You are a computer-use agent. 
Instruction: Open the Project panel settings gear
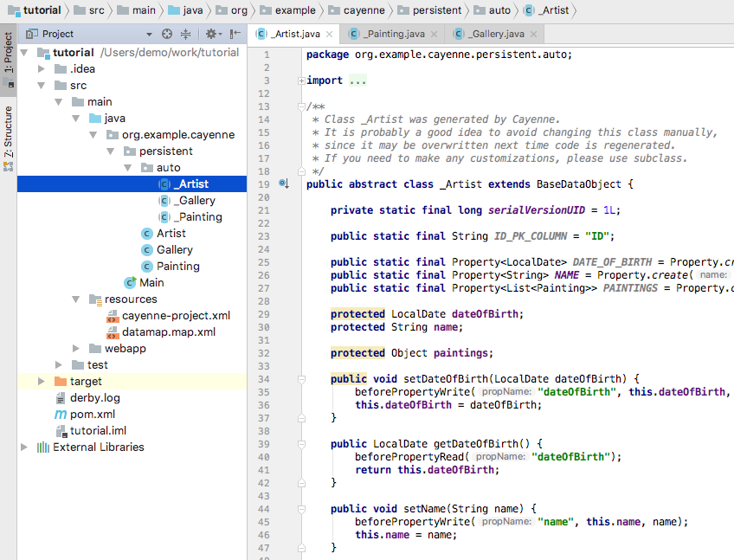[210, 34]
